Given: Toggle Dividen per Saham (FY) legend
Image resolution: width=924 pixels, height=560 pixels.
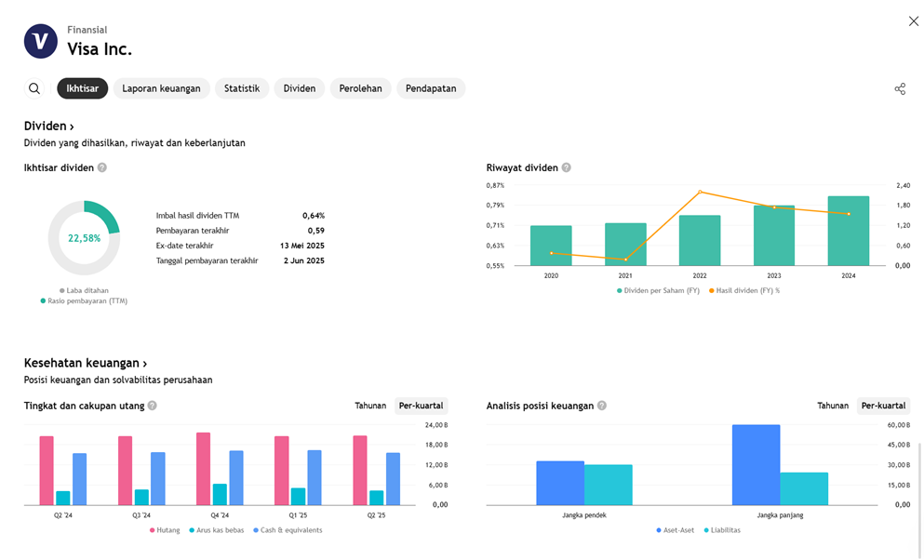Looking at the screenshot, I should click(x=658, y=291).
